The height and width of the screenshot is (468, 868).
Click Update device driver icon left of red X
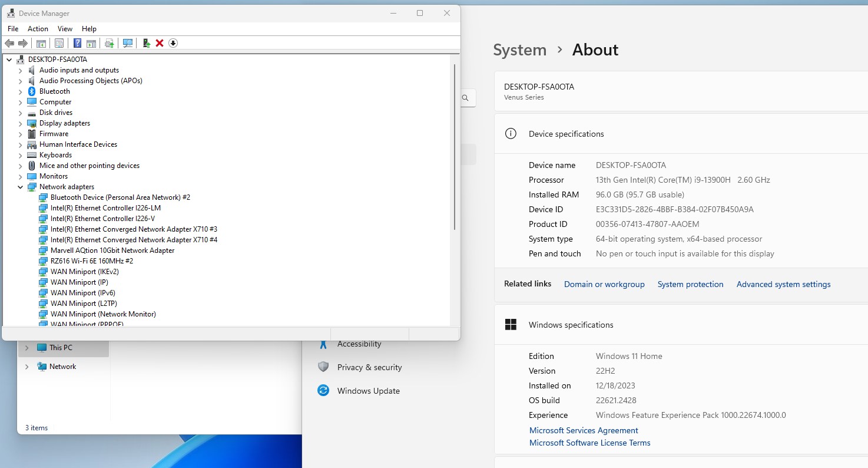point(146,43)
